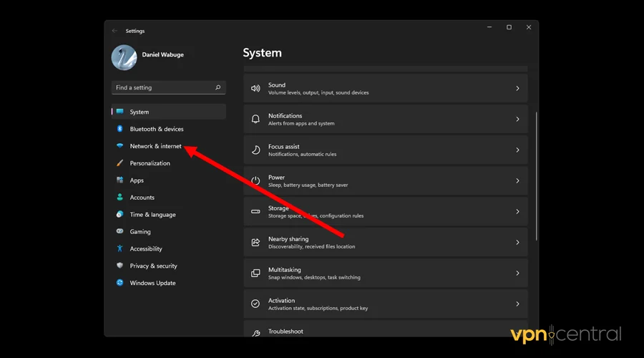Click the Troubleshoot row title

(286, 332)
